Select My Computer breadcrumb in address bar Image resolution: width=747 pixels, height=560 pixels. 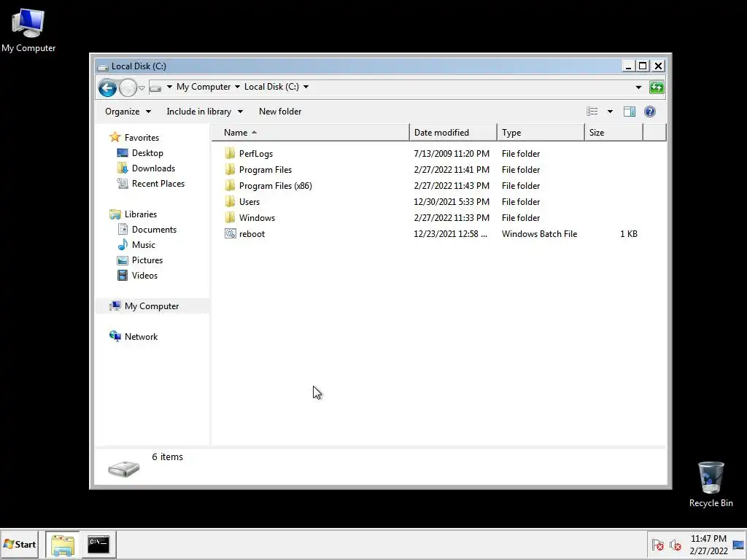tap(204, 87)
